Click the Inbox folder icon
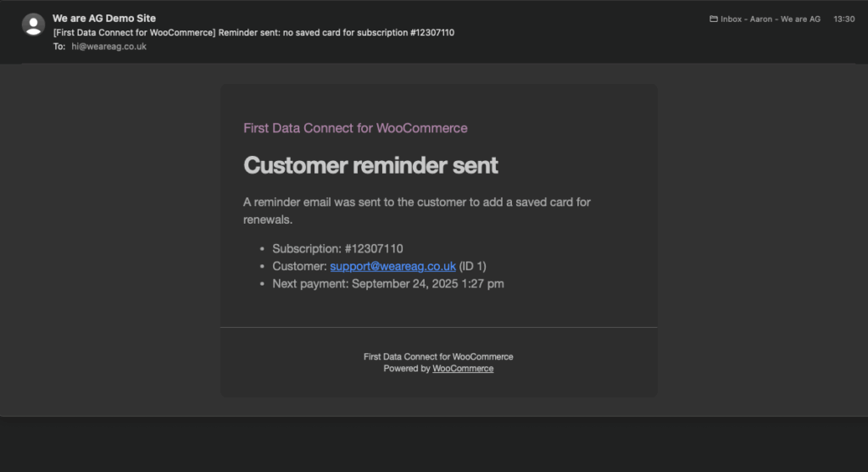The width and height of the screenshot is (868, 472). 714,19
